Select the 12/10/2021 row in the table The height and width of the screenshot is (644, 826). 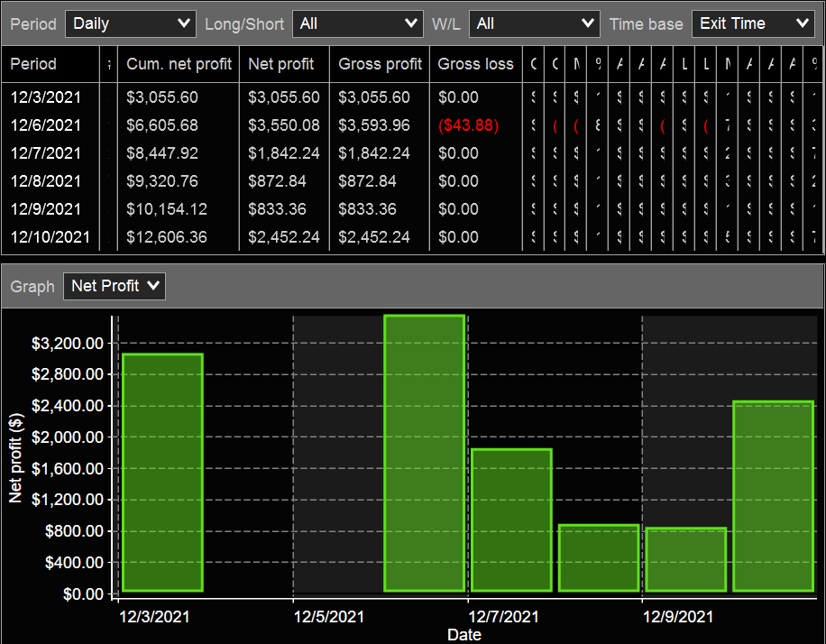point(50,237)
